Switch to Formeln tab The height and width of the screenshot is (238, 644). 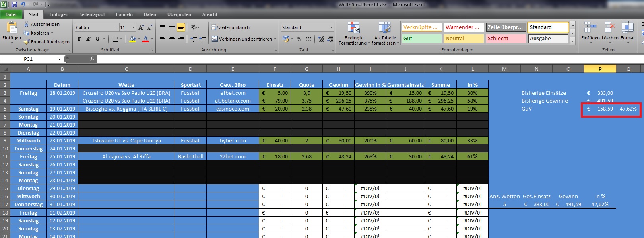point(124,14)
